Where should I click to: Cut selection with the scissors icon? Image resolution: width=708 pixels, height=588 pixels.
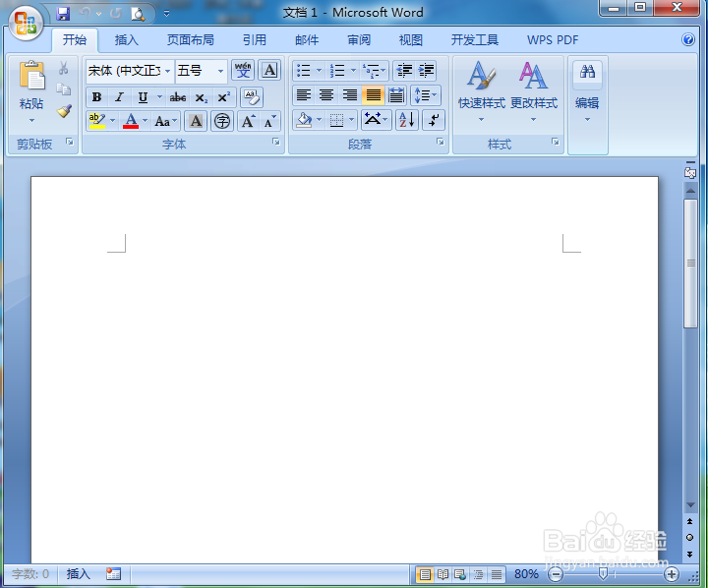pyautogui.click(x=64, y=68)
